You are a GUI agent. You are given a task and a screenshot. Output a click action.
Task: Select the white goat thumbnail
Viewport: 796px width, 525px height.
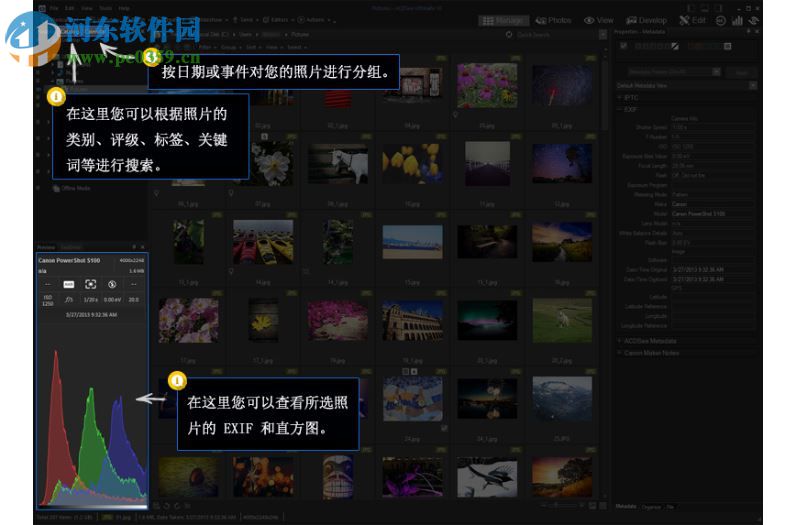coord(338,163)
